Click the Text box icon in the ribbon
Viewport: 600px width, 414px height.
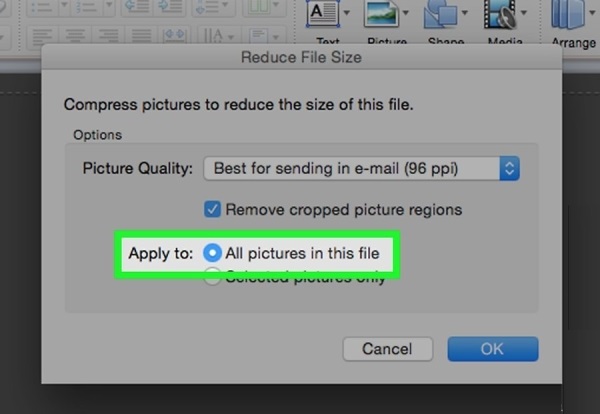pyautogui.click(x=322, y=14)
